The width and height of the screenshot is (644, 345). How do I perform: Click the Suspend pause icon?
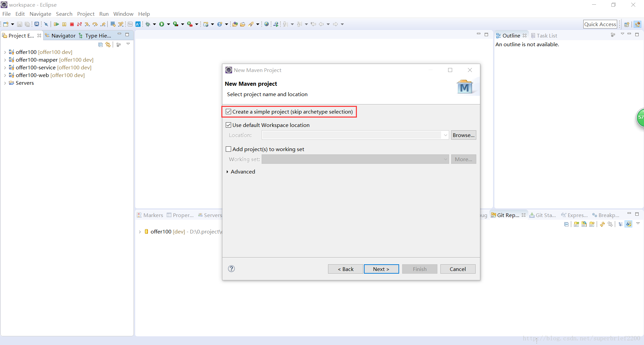(x=64, y=24)
